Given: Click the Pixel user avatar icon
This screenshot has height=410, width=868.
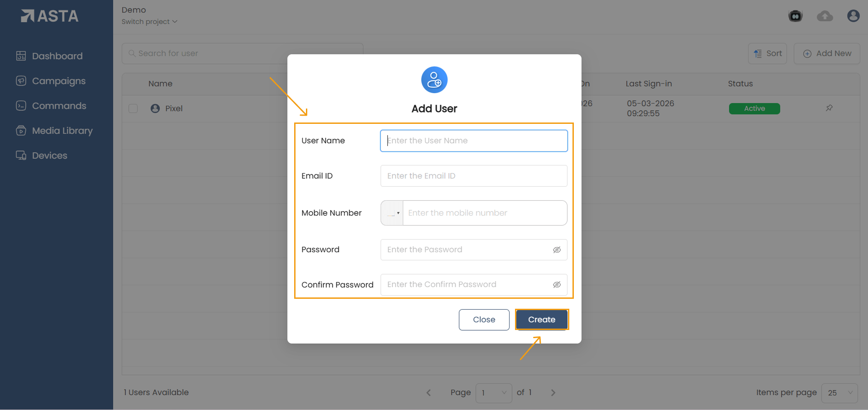Looking at the screenshot, I should click(x=155, y=108).
